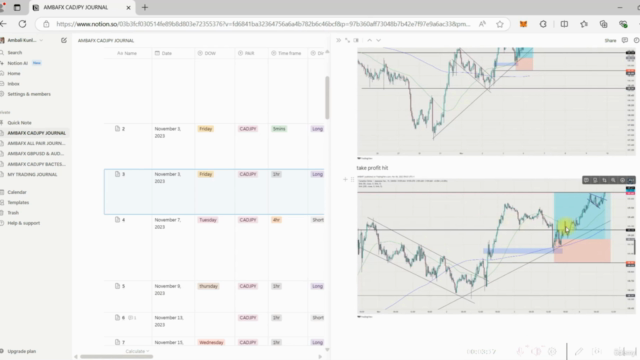640x360 pixels.
Task: Comment on the lower chart image
Action: (x=586, y=180)
